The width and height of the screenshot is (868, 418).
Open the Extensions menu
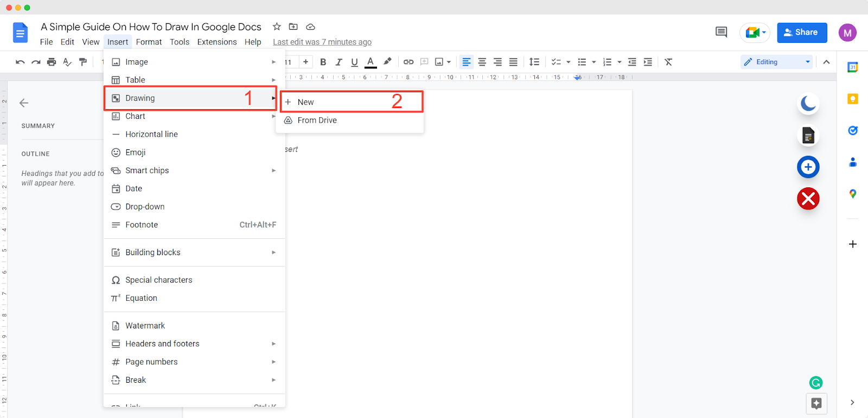(217, 42)
